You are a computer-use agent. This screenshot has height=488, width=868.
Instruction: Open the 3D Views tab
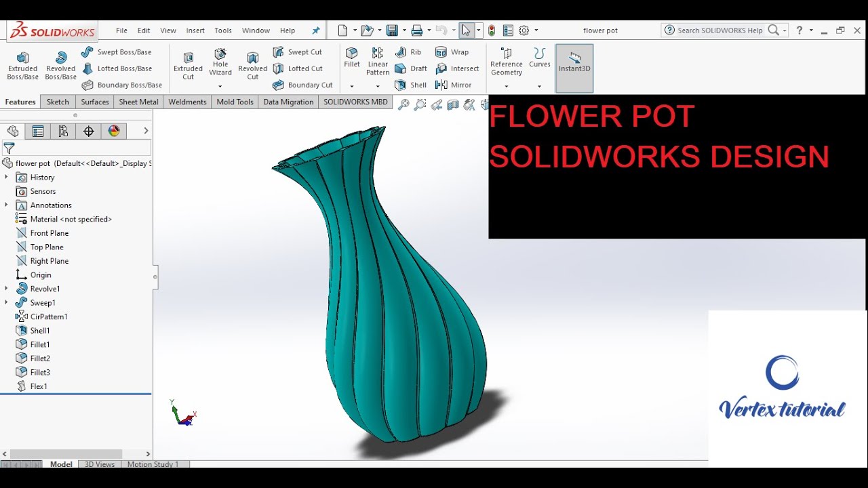coord(100,464)
